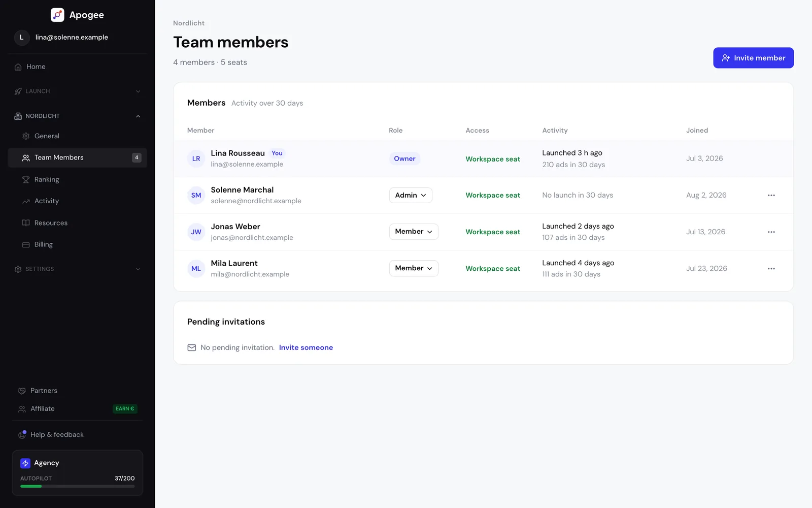Viewport: 812px width, 508px height.
Task: Click the Launch rocket icon
Action: [x=18, y=91]
